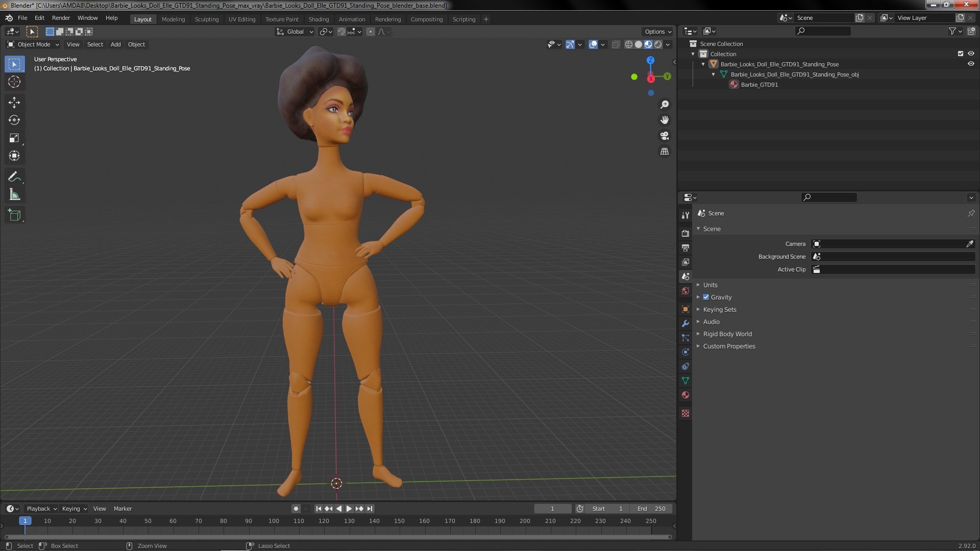The width and height of the screenshot is (980, 551).
Task: Select the Measure tool
Action: [14, 195]
